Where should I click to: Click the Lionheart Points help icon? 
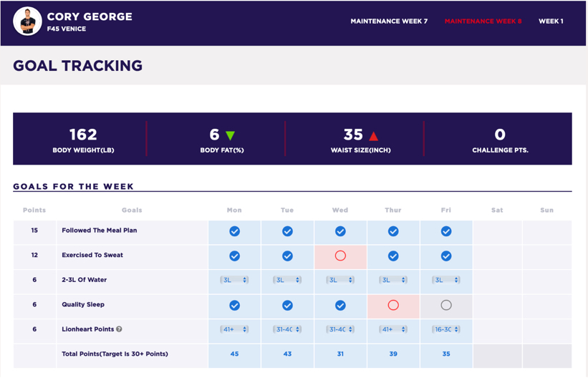(x=119, y=329)
